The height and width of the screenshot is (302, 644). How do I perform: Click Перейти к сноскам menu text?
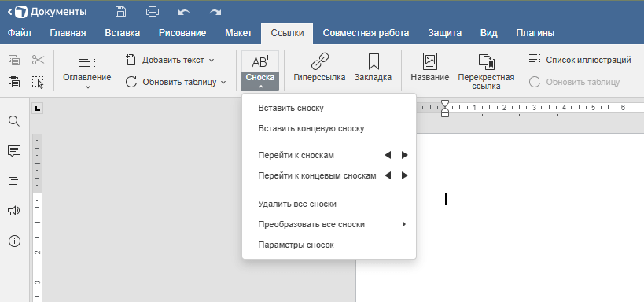pyautogui.click(x=296, y=155)
